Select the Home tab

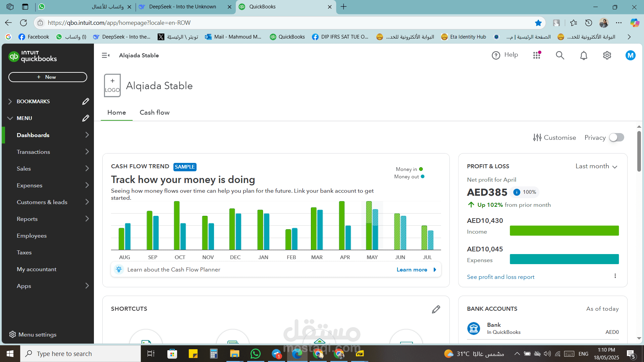click(116, 113)
